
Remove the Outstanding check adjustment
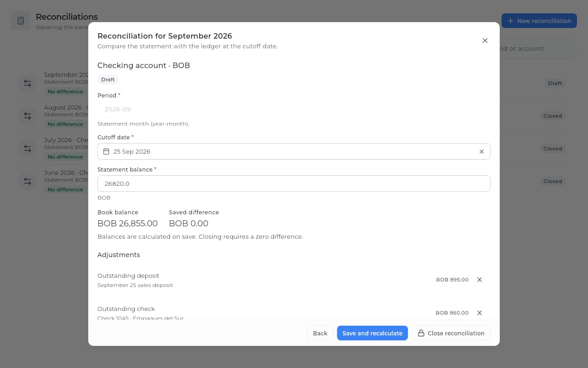(x=479, y=313)
